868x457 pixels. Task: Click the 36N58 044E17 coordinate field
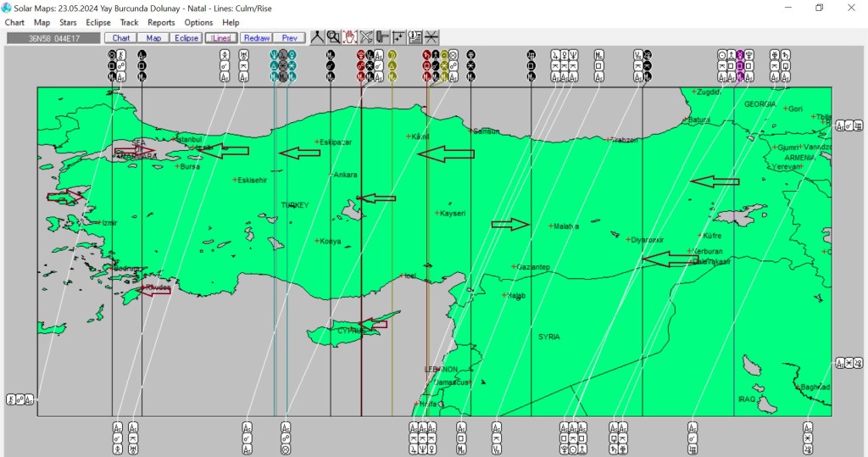tap(53, 38)
